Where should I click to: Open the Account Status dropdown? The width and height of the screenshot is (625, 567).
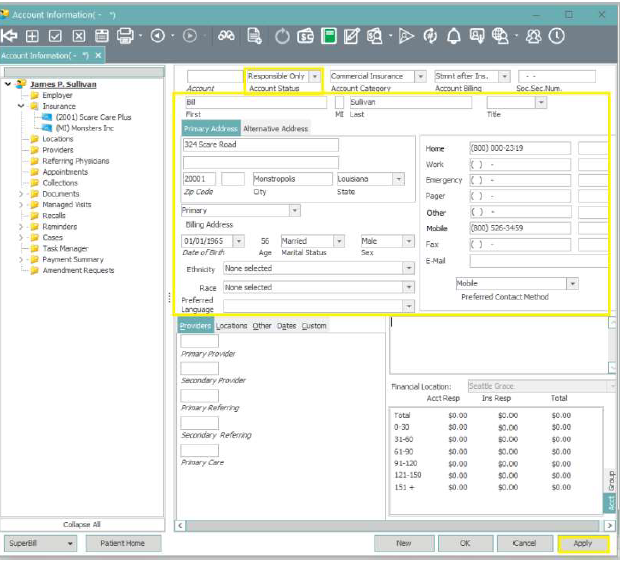click(x=315, y=76)
